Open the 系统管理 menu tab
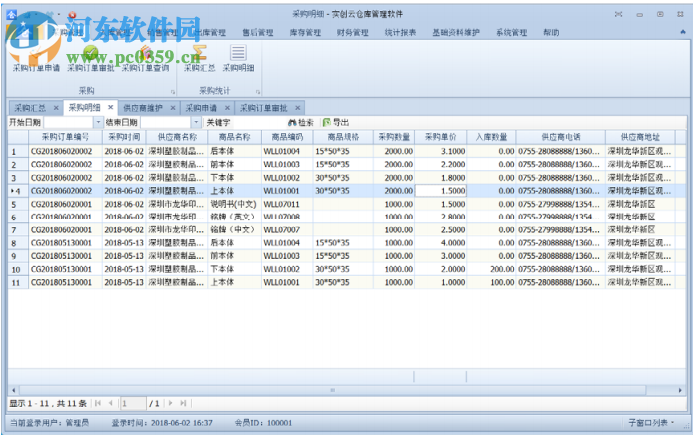Image resolution: width=693 pixels, height=436 pixels. pyautogui.click(x=511, y=32)
